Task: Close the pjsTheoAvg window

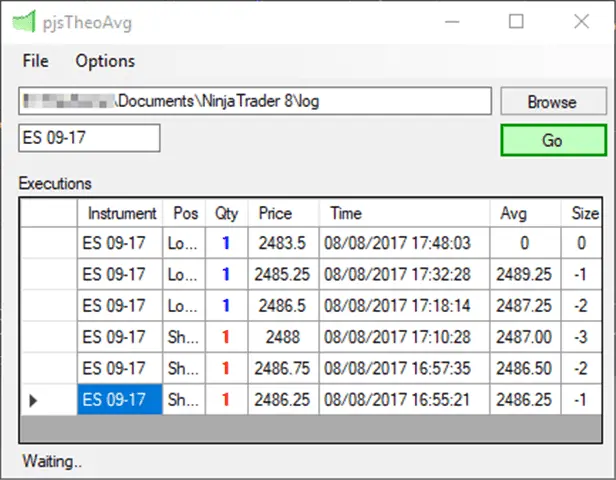Action: 581,22
